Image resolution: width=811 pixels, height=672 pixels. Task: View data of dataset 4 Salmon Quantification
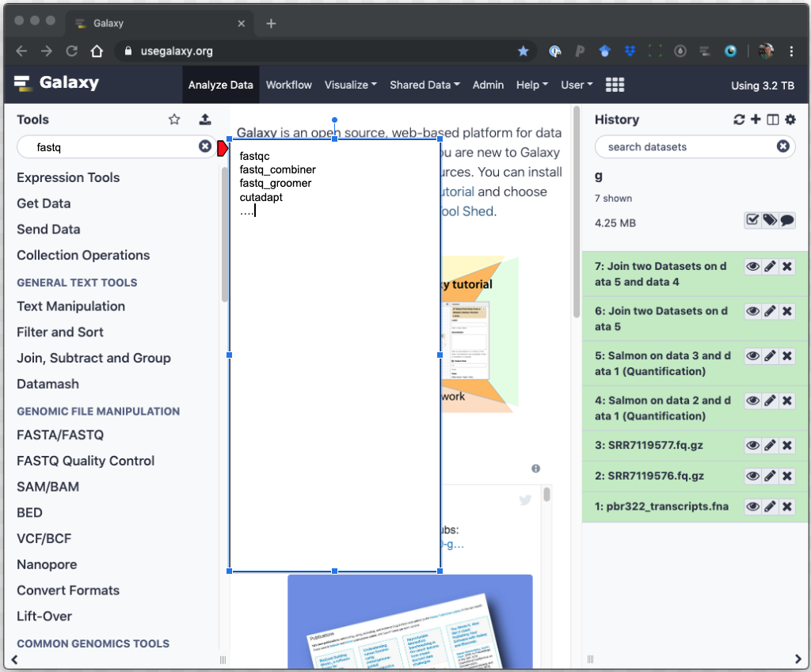753,400
